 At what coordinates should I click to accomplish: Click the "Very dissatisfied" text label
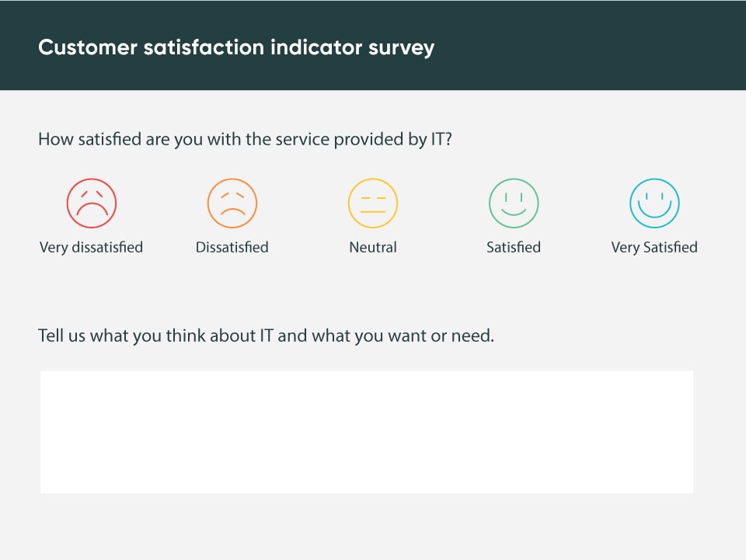click(92, 248)
